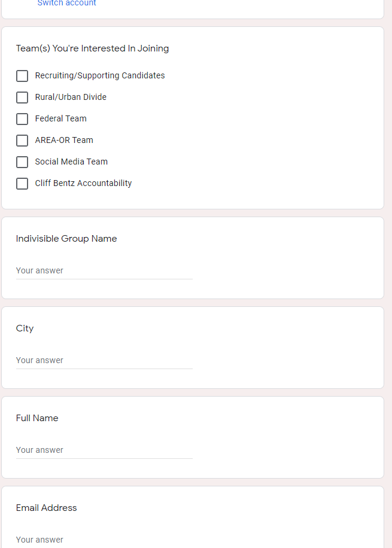Mark the Cliff Bentz Accountability checkbox
The height and width of the screenshot is (548, 392).
[22, 184]
